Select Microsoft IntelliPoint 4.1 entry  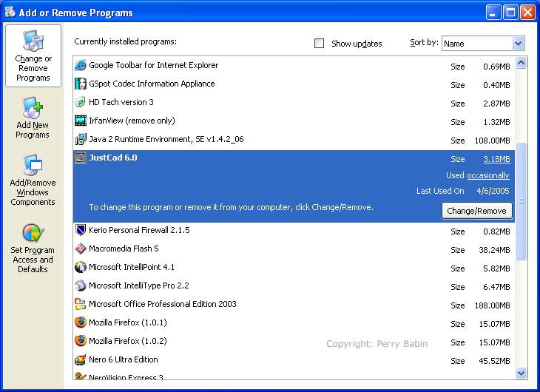294,267
